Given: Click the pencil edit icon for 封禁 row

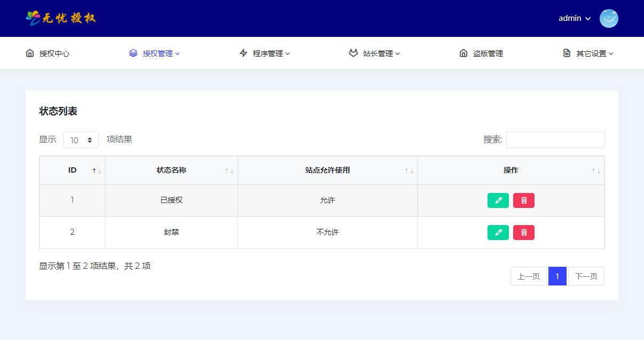Looking at the screenshot, I should (x=498, y=232).
